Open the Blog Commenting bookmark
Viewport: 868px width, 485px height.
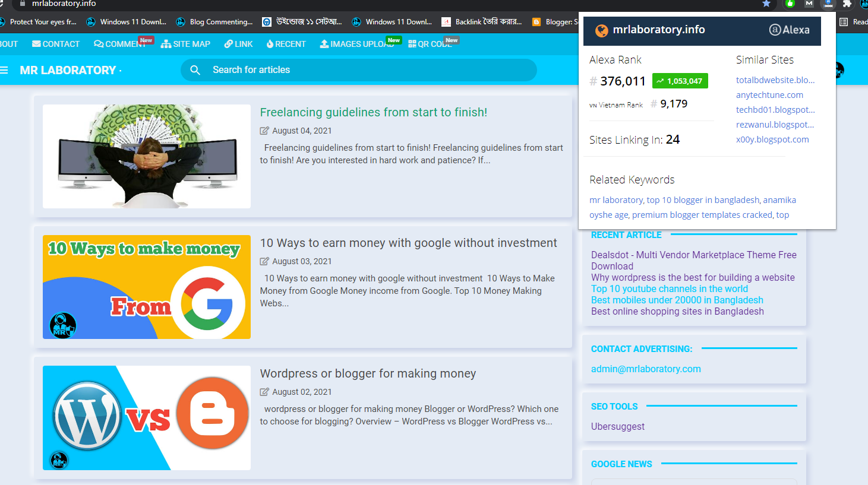[x=214, y=22]
